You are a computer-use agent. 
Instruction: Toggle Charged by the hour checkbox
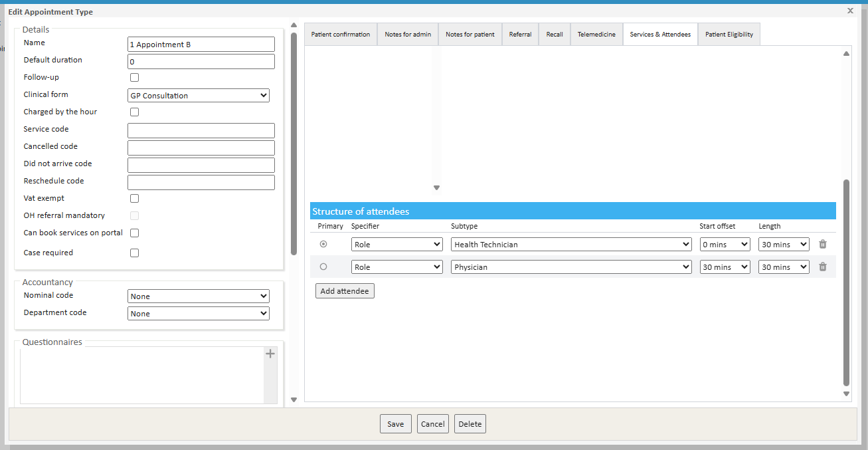click(x=135, y=112)
